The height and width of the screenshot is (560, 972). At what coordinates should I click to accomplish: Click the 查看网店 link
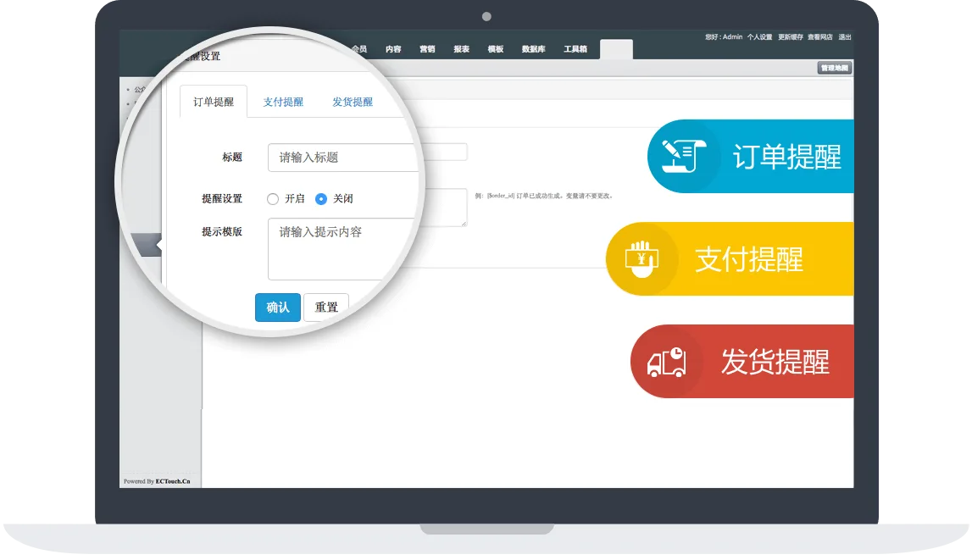[819, 37]
